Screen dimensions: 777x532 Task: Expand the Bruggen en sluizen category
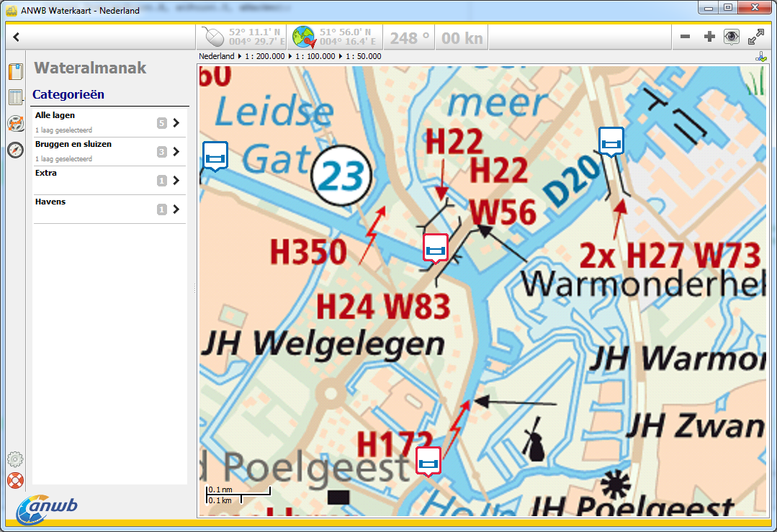point(175,151)
